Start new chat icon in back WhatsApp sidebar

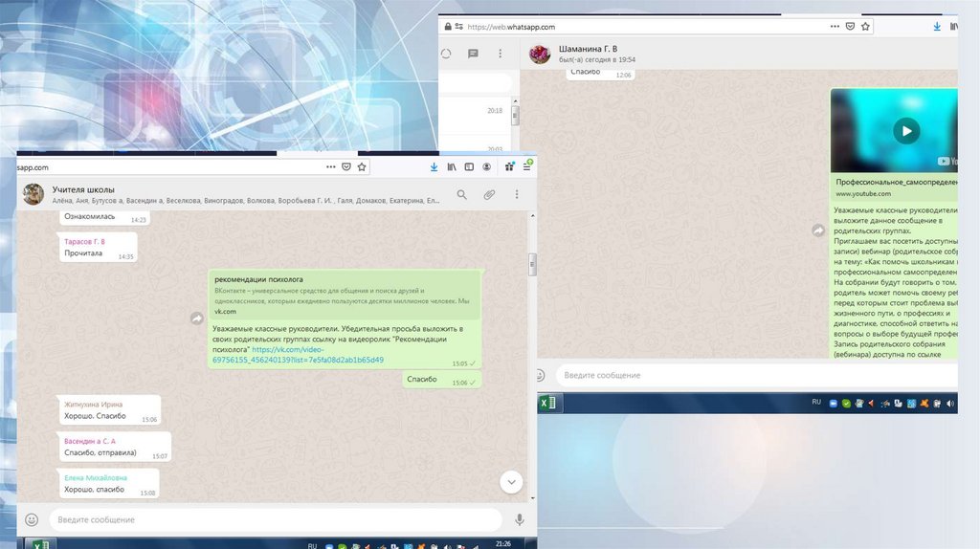pyautogui.click(x=473, y=54)
